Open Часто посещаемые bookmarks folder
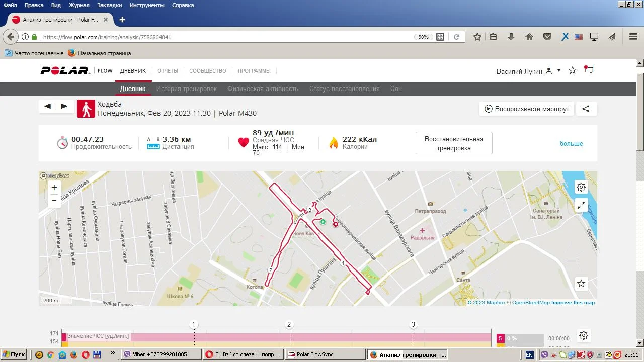Screen dimensions: 644x362 click(x=34, y=53)
